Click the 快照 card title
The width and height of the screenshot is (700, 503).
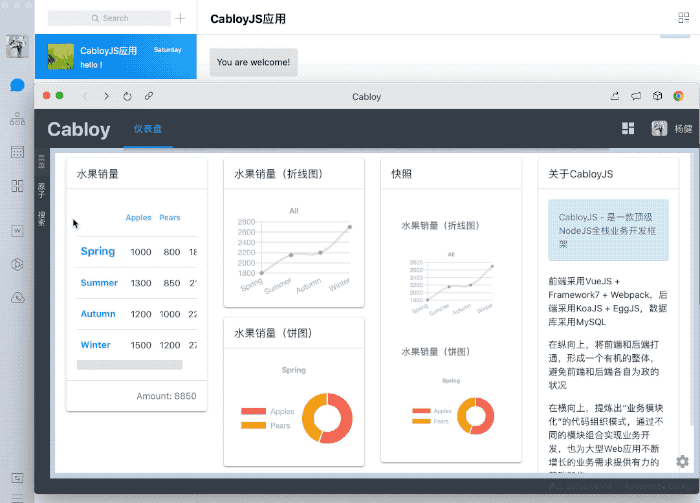pyautogui.click(x=401, y=174)
